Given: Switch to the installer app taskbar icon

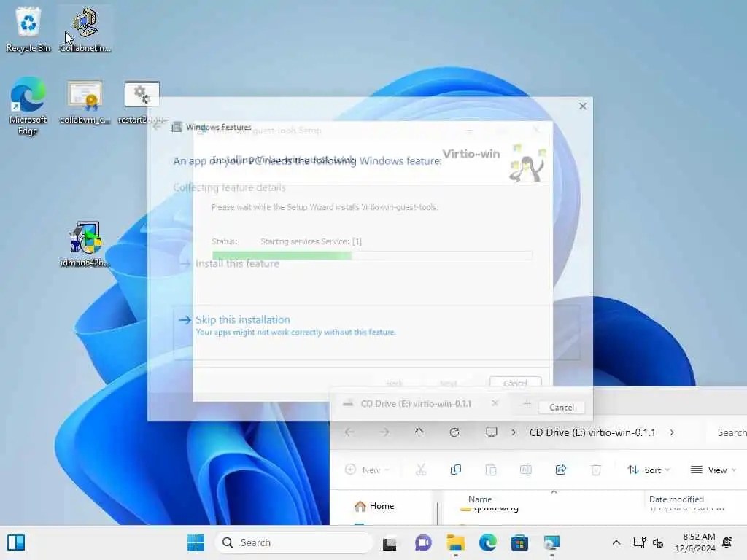Looking at the screenshot, I should tap(552, 542).
